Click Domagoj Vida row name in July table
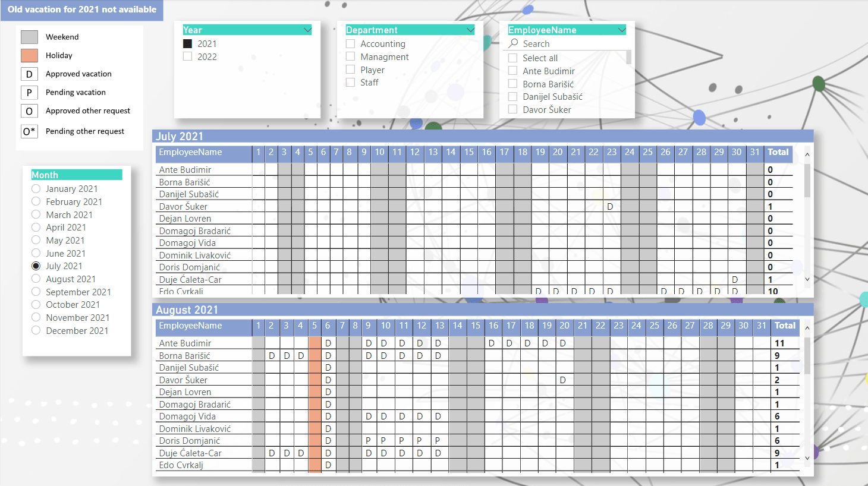 187,243
